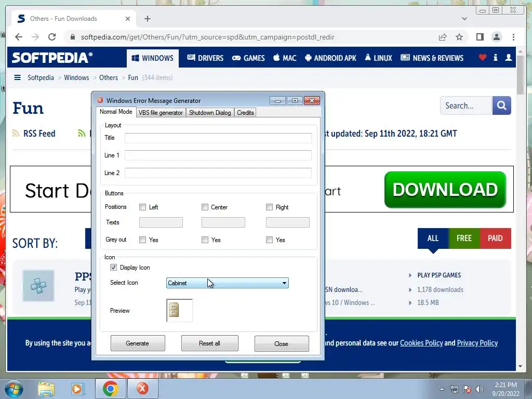
Task: Open the hamburger menu beside the breadcrumb
Action: (17, 77)
